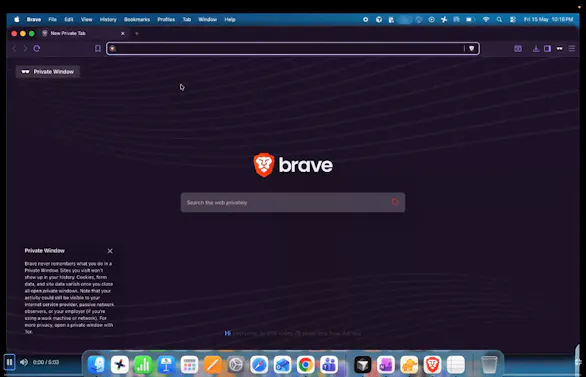Go forward using the forward arrow
586x377 pixels.
click(x=25, y=49)
